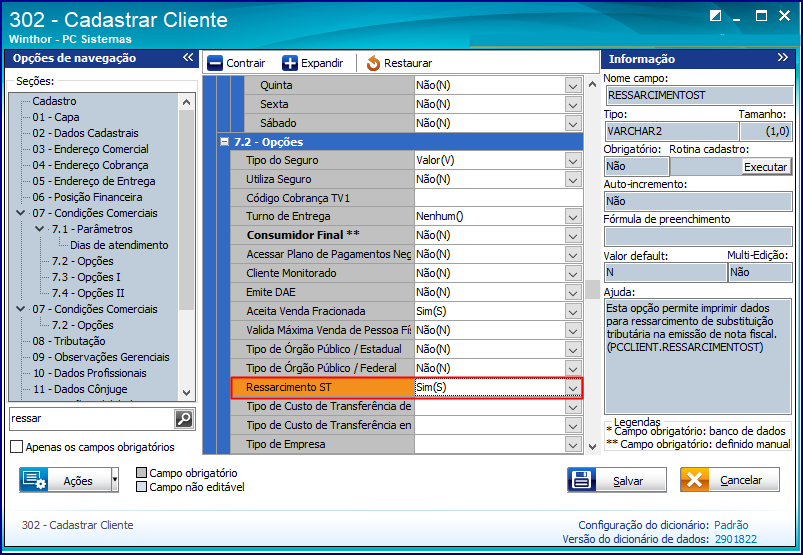
Task: Click the Emite DAE row label
Action: pos(271,292)
